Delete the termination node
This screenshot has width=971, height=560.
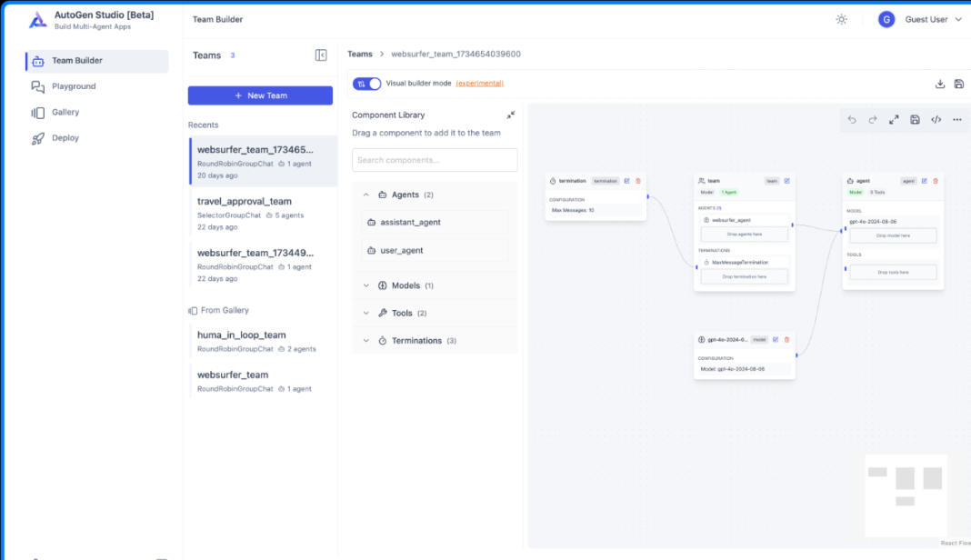click(x=638, y=181)
